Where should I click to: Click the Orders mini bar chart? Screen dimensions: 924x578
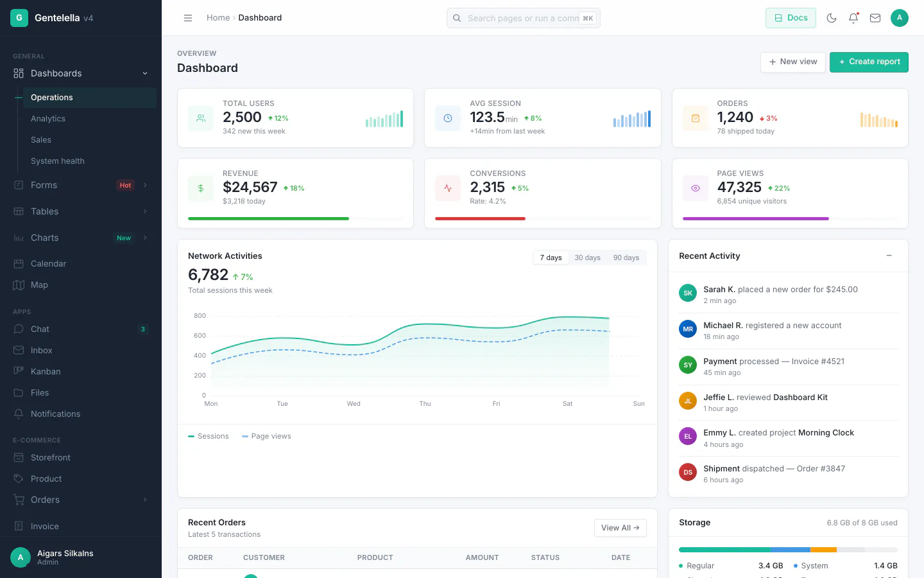879,119
